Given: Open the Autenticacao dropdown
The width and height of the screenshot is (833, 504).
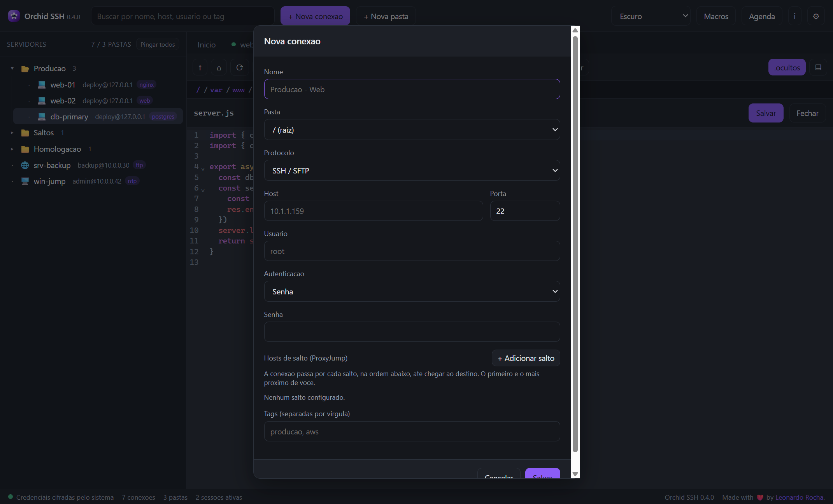Looking at the screenshot, I should point(412,291).
